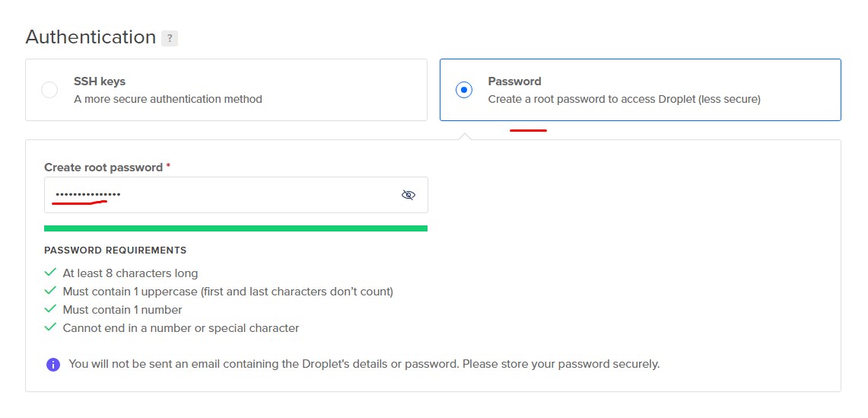868x418 pixels.
Task: Click the PASSWORD REQUIREMENTS heading
Action: [x=115, y=250]
